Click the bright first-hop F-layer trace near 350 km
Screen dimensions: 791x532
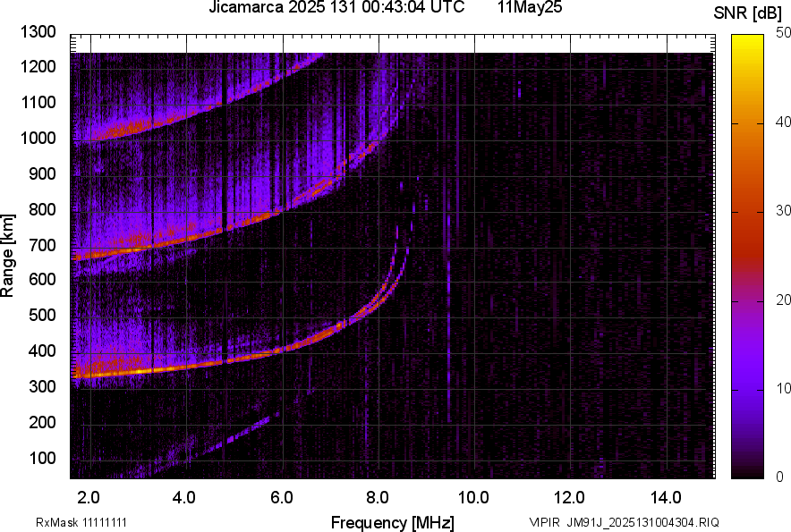tap(151, 370)
